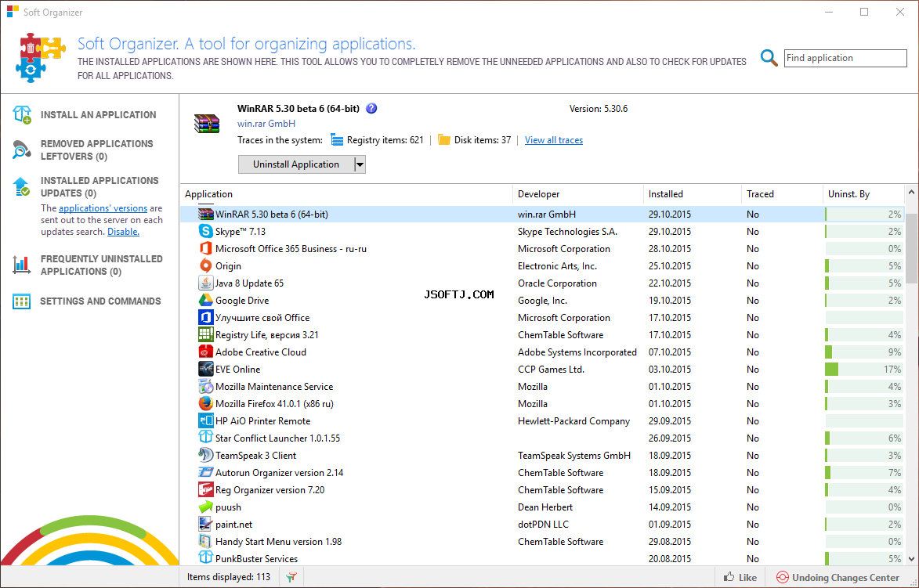Screen dimensions: 919x588
Task: Click the list scrollbar up arrow
Action: coord(911,192)
